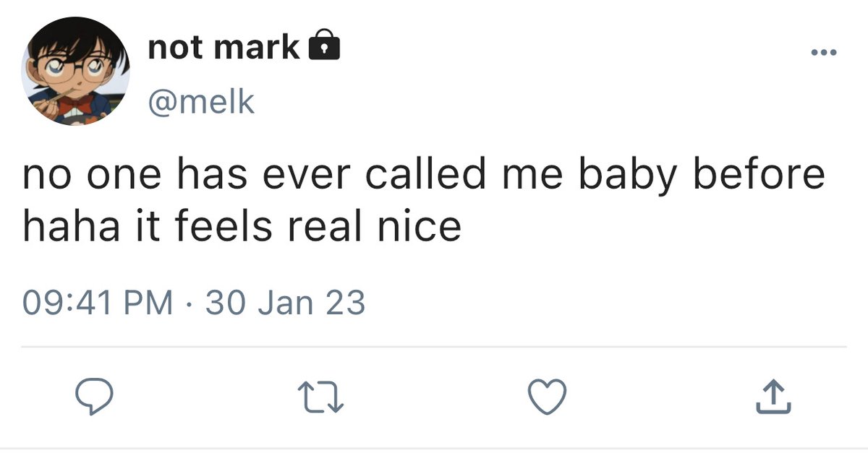This screenshot has height=461, width=868.
Task: Click the dot separator between time and date
Action: tap(190, 303)
